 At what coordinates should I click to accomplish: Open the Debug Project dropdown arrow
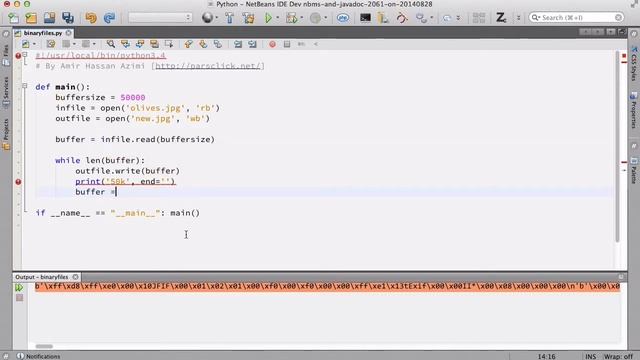tap(302, 18)
